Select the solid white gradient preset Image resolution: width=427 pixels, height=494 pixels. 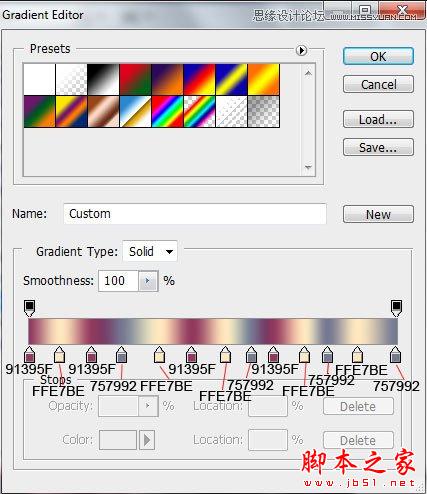[x=39, y=79]
